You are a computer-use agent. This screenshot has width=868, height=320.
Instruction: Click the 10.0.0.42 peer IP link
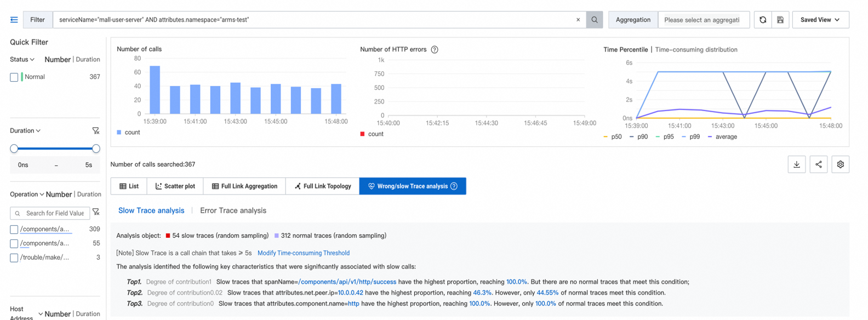(x=350, y=293)
